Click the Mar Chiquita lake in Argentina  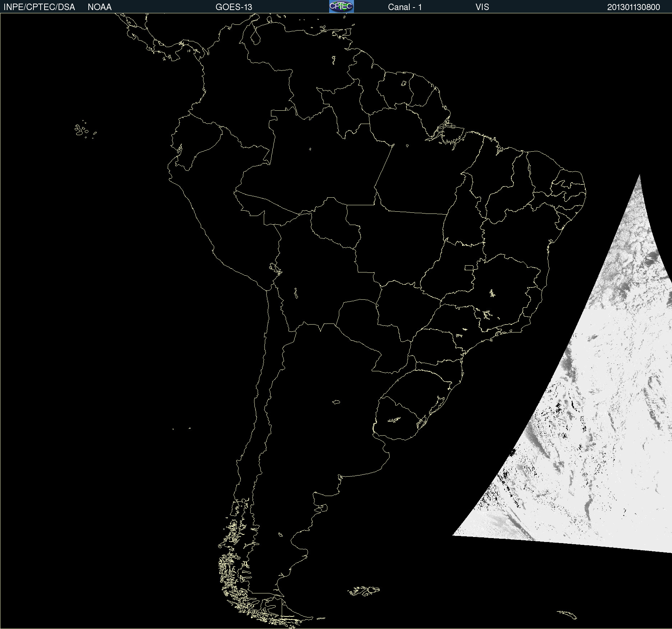336,402
